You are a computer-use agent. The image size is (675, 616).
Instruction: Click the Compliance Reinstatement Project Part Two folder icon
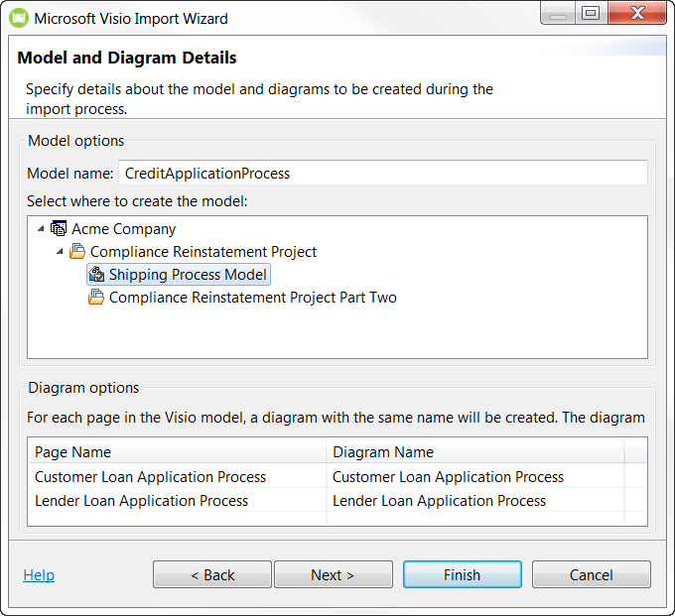click(96, 298)
